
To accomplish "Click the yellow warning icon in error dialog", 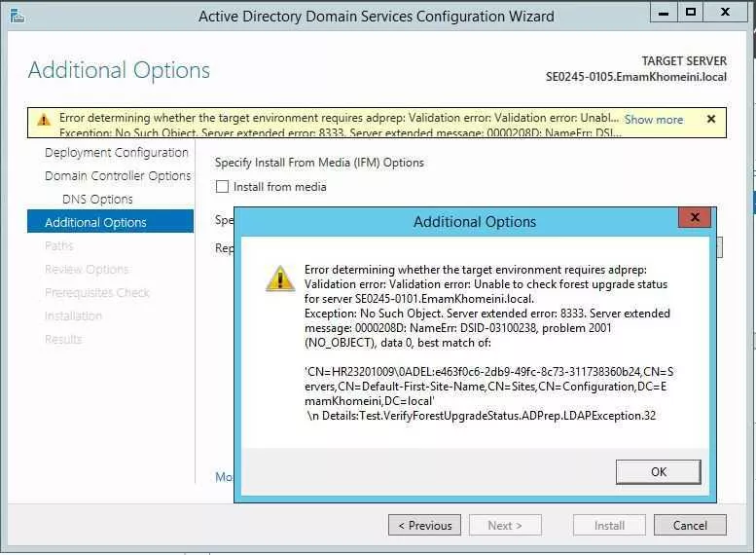I will [x=279, y=278].
